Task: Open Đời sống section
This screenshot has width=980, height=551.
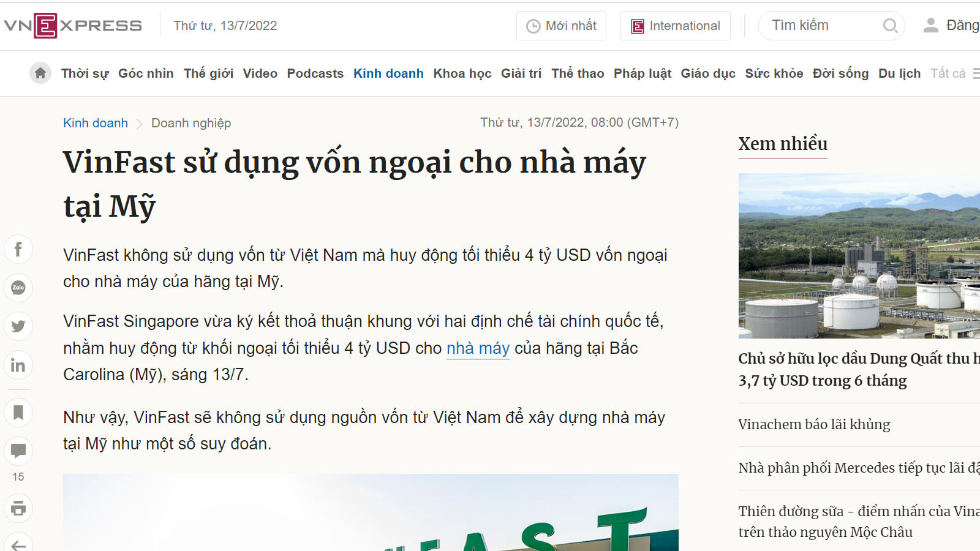Action: point(840,73)
